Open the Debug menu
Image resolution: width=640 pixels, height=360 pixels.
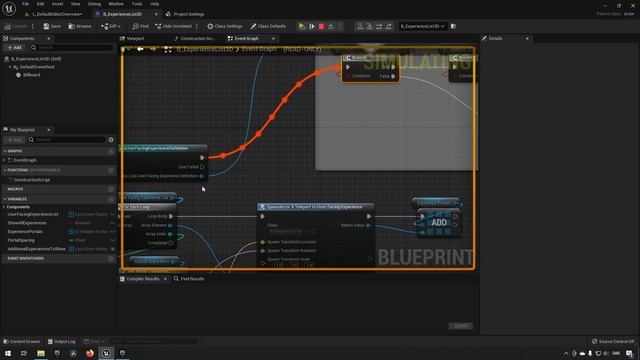pyautogui.click(x=94, y=4)
